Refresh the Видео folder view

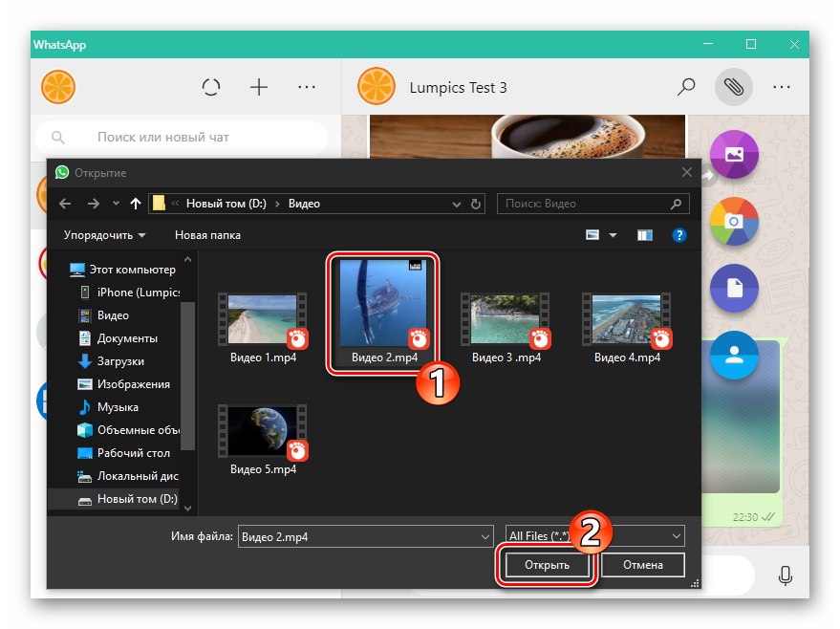(476, 204)
